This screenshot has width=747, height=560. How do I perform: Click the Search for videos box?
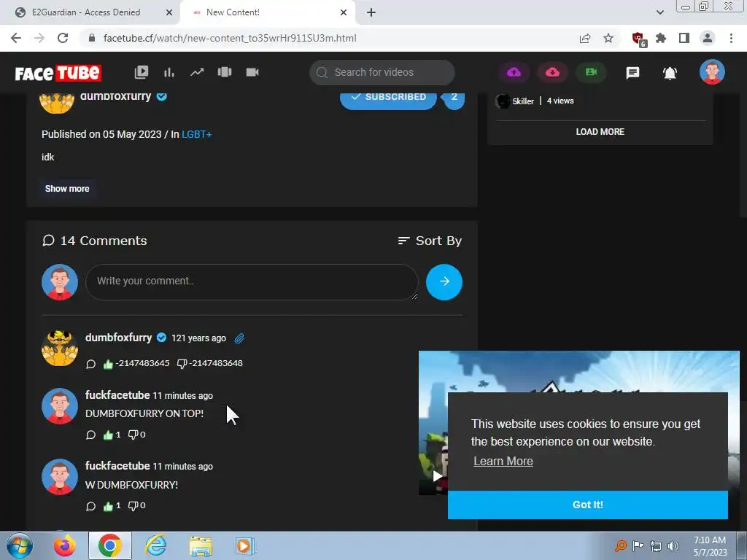382,72
